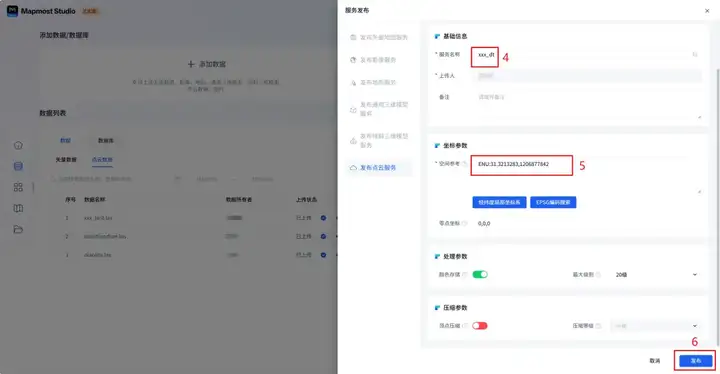The height and width of the screenshot is (374, 720).
Task: Click the help icon beside 顶点压缩
Action: point(465,326)
